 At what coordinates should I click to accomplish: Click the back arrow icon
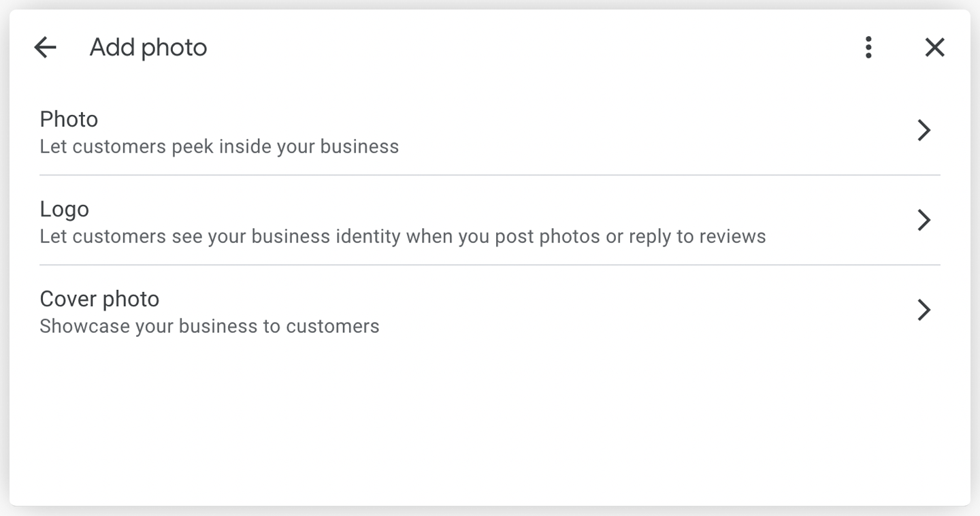[x=45, y=48]
